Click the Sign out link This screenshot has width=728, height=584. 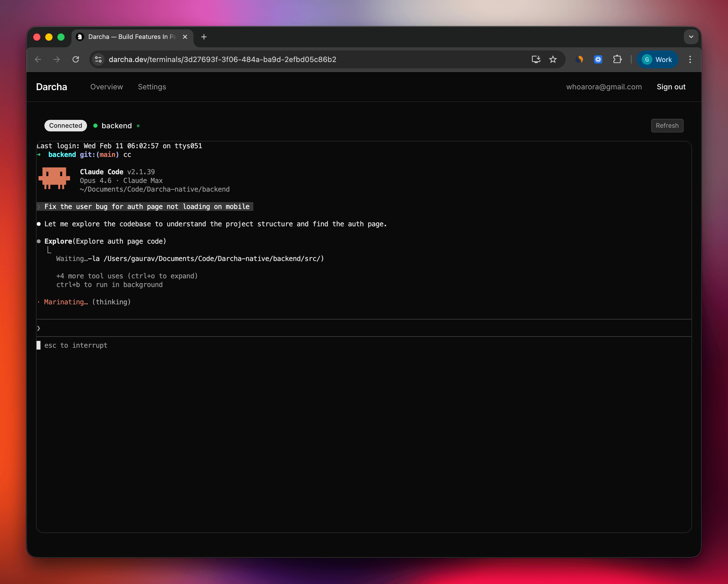tap(671, 87)
